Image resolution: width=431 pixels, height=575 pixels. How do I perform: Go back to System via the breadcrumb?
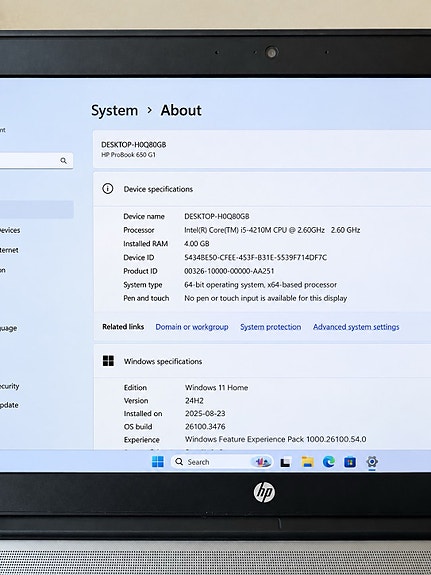point(114,110)
